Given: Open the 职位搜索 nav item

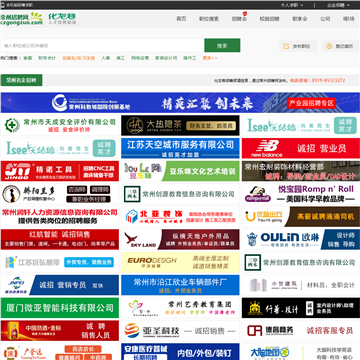Looking at the screenshot, I should [x=209, y=19].
